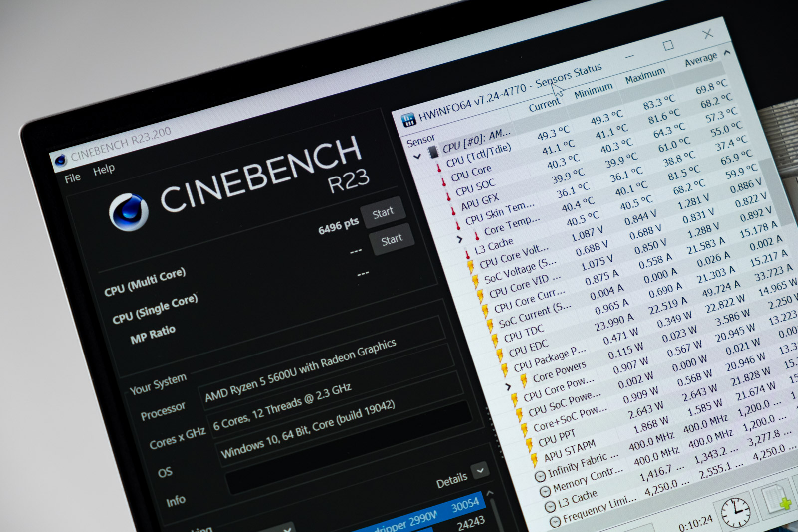798x532 pixels.
Task: Click the up arrow above the HWiNFO Average column
Action: coord(727,52)
